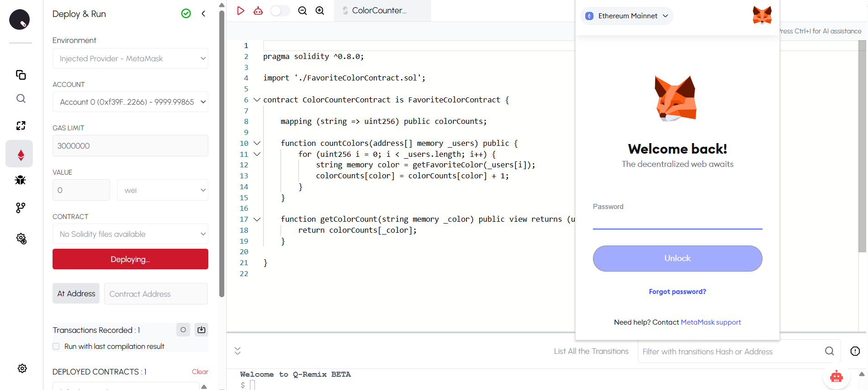The width and height of the screenshot is (868, 390).
Task: Focus the MetaMask Password field
Action: [x=677, y=221]
